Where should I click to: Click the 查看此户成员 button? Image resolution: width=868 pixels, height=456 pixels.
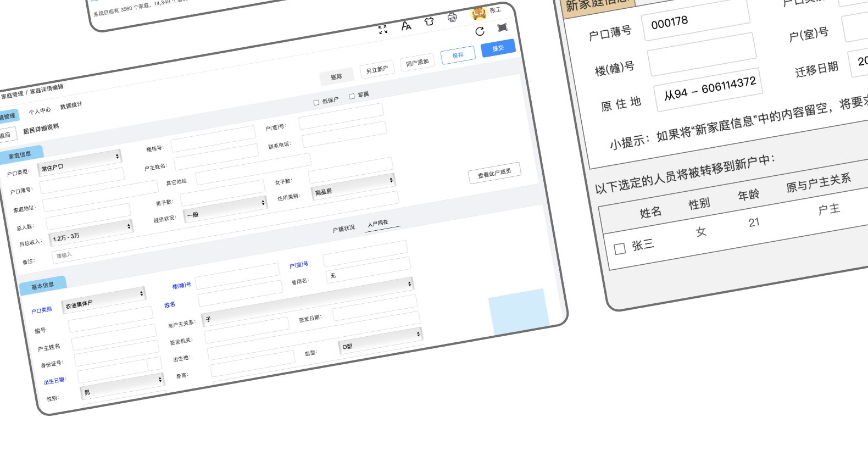pyautogui.click(x=494, y=173)
